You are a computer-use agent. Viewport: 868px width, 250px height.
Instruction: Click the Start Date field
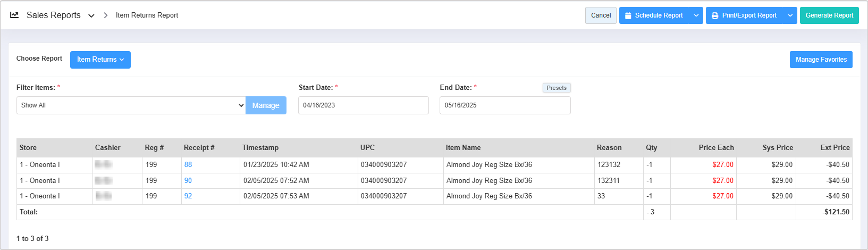[364, 105]
